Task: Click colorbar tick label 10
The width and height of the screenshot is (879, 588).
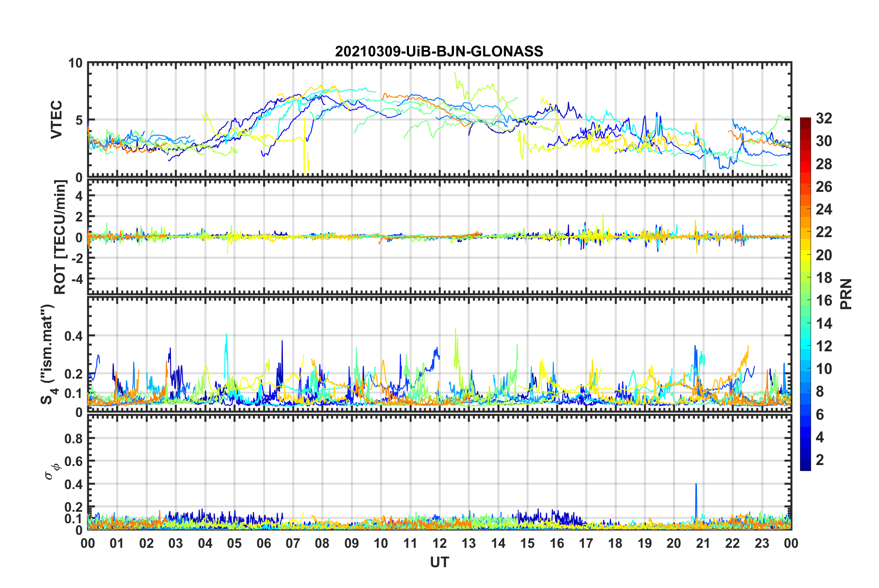Action: 824,368
